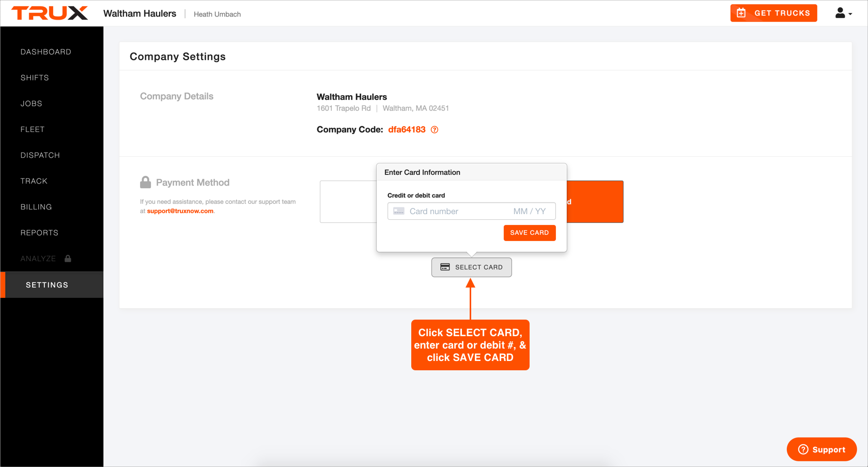Click the TRUX logo
The image size is (868, 467).
tap(50, 13)
